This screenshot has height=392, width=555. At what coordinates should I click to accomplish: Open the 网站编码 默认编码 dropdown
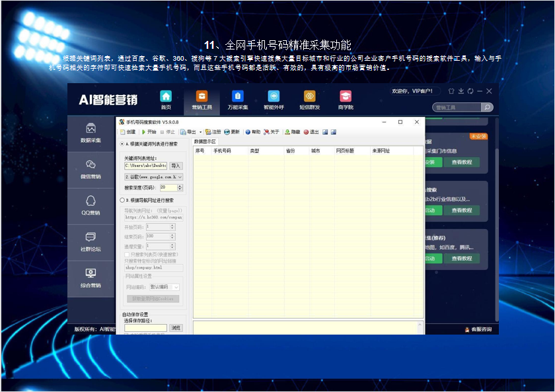point(165,287)
